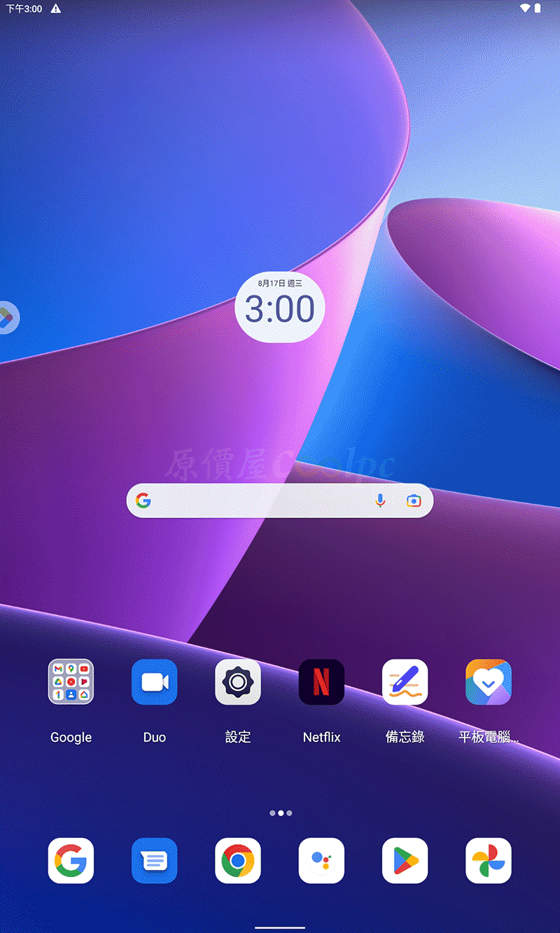Tap the Netflix label text
The width and height of the screenshot is (560, 933).
[x=321, y=737]
